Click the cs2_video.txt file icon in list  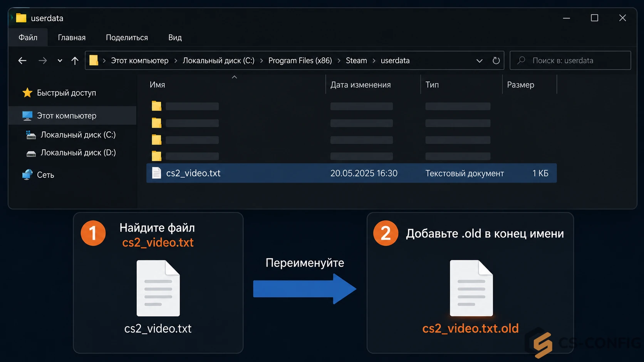point(156,173)
